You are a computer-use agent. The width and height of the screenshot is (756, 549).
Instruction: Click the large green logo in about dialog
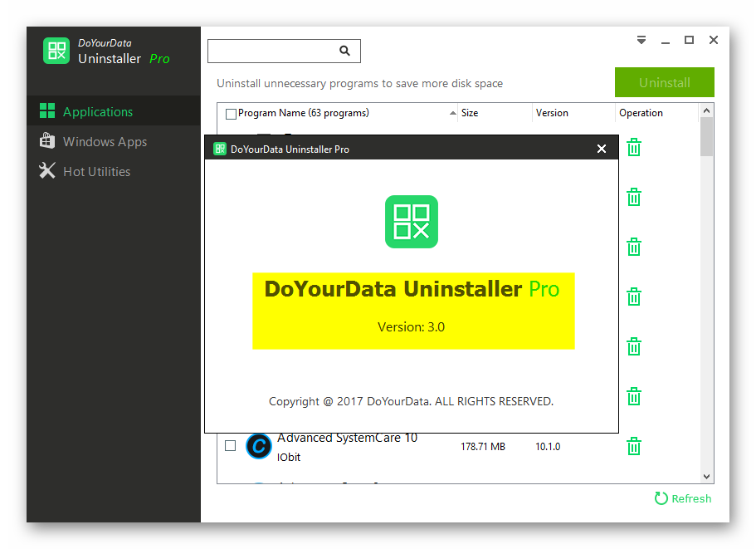click(412, 222)
